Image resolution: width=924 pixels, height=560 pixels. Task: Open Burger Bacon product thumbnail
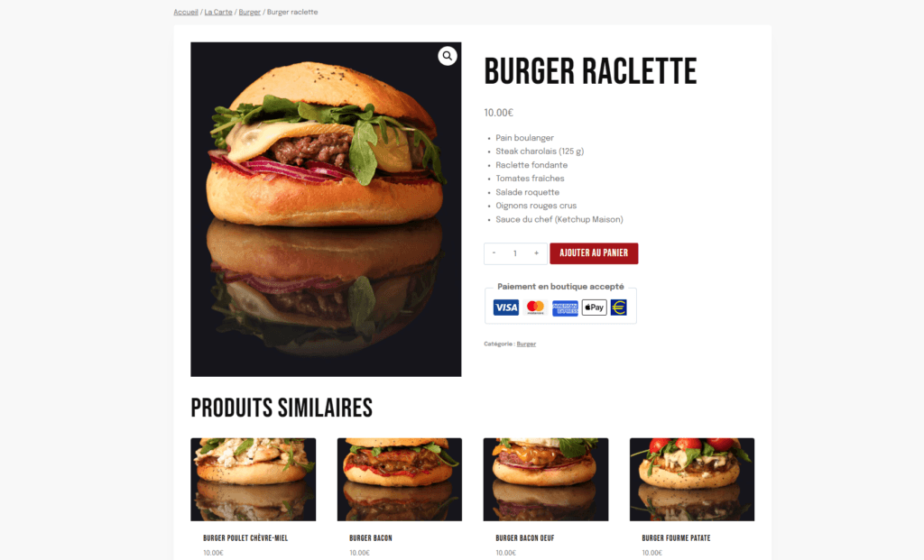click(400, 480)
